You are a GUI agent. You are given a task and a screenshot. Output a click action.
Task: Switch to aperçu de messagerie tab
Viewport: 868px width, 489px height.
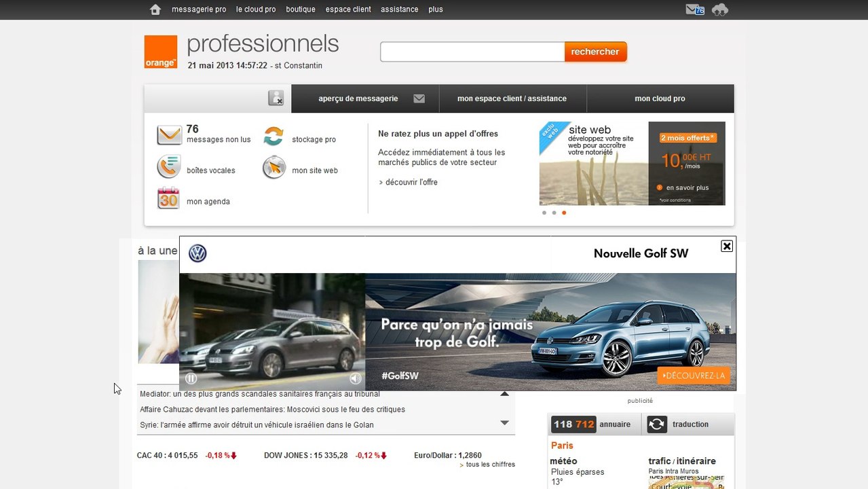point(365,98)
